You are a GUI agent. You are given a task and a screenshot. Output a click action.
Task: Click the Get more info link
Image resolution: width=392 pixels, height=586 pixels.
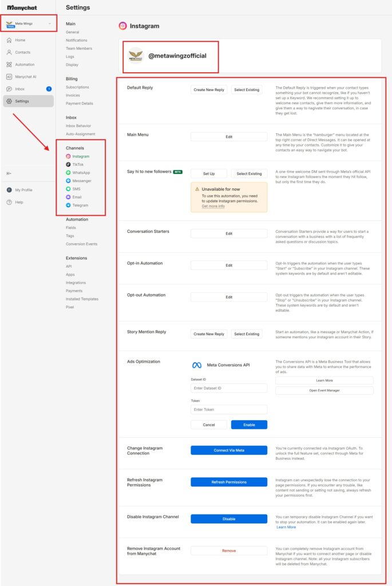(213, 206)
